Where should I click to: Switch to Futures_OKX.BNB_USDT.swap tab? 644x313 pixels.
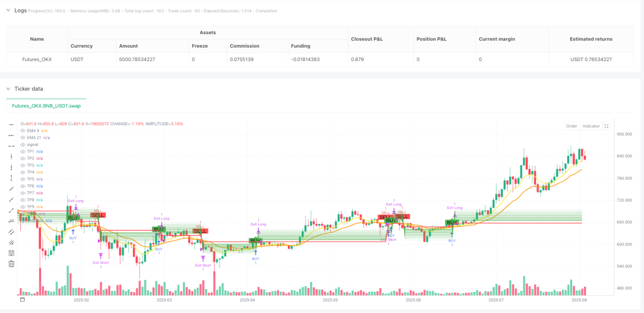pyautogui.click(x=47, y=105)
